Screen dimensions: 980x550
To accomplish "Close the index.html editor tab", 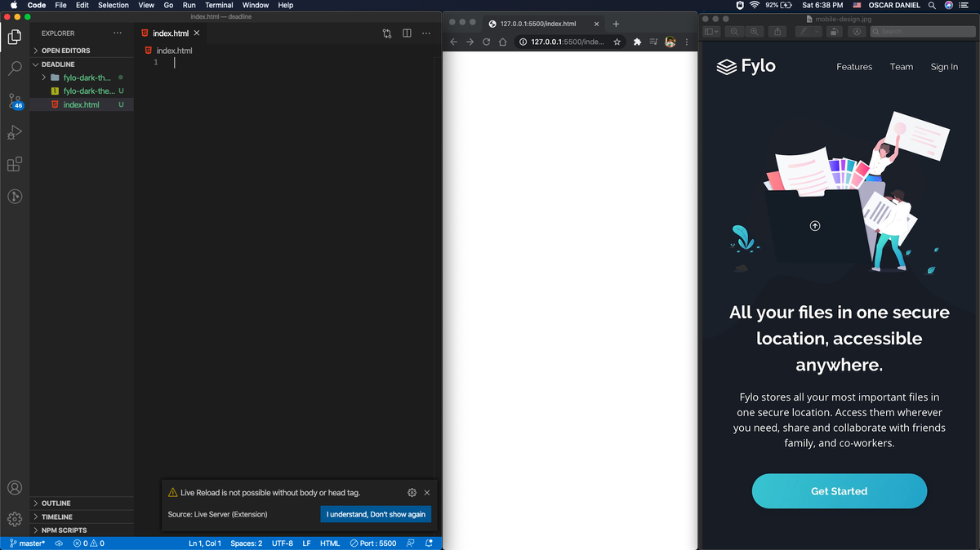I will pos(197,33).
